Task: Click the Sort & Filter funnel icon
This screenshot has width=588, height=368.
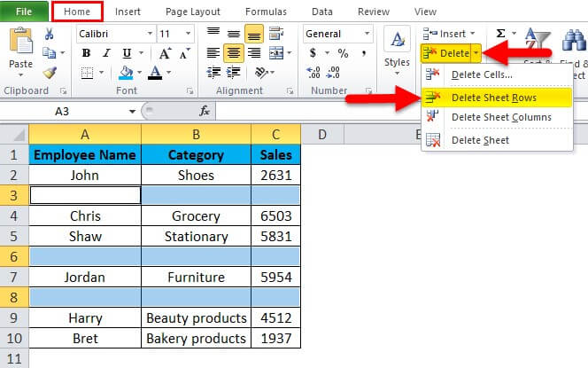Action: point(538,37)
